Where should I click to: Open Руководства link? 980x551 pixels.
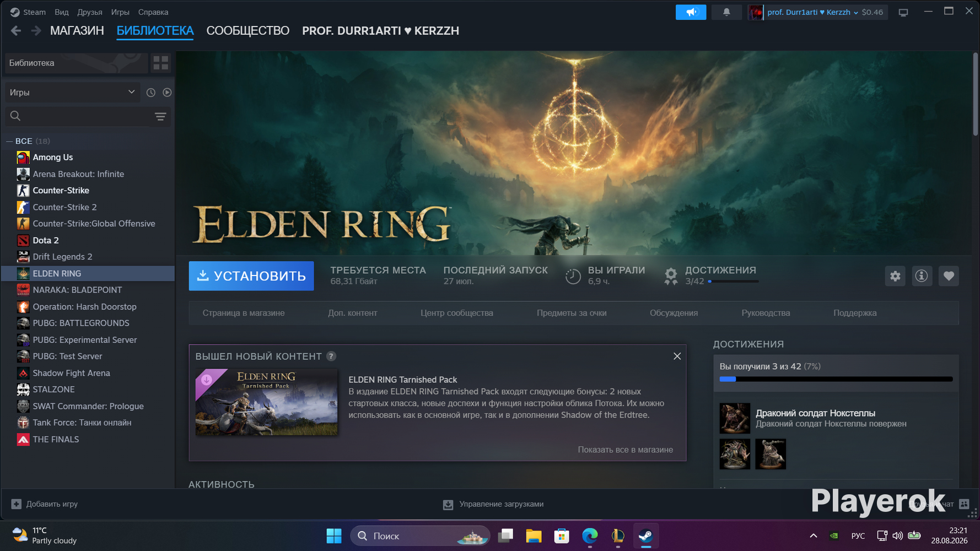click(x=766, y=313)
